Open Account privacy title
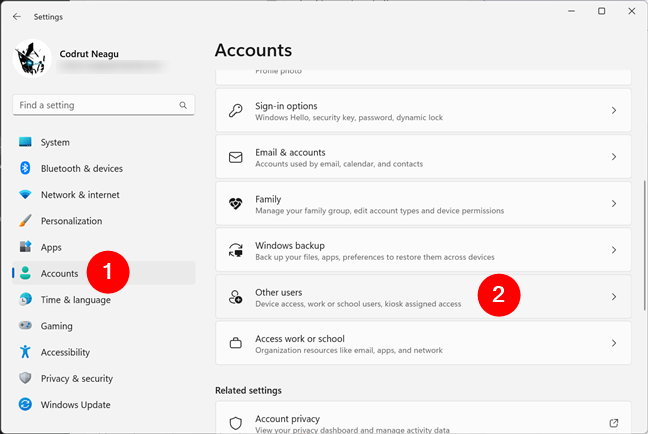648x434 pixels. [287, 419]
